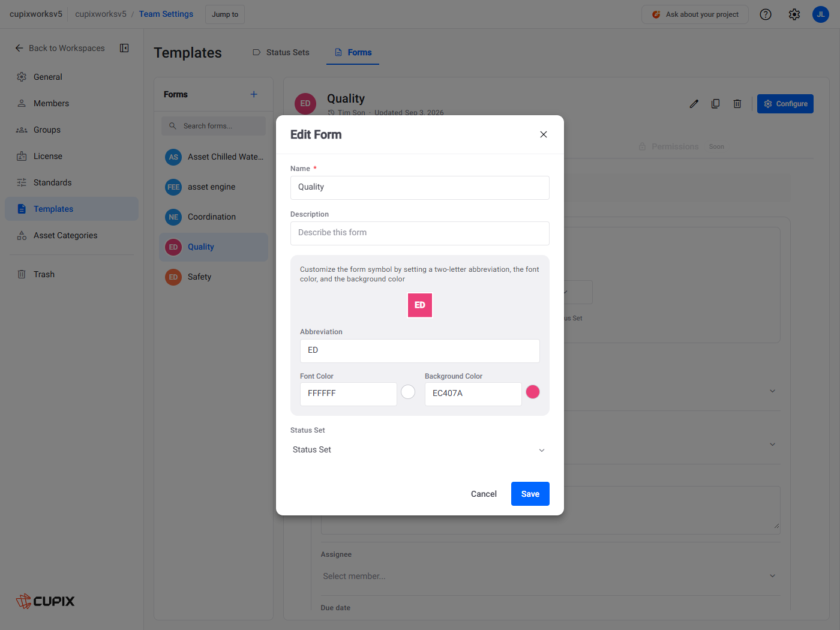Switch to the Status Sets tab
The height and width of the screenshot is (630, 840).
tap(281, 52)
